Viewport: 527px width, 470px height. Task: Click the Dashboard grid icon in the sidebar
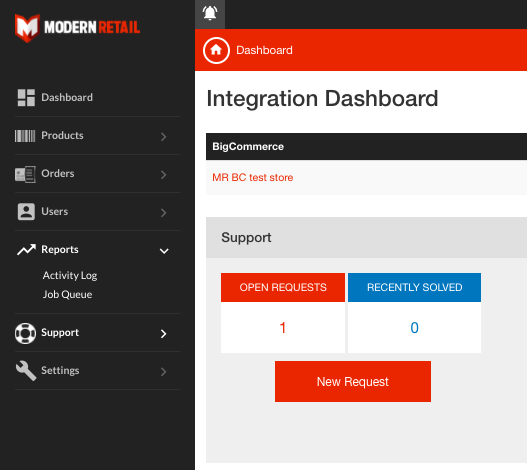click(26, 97)
